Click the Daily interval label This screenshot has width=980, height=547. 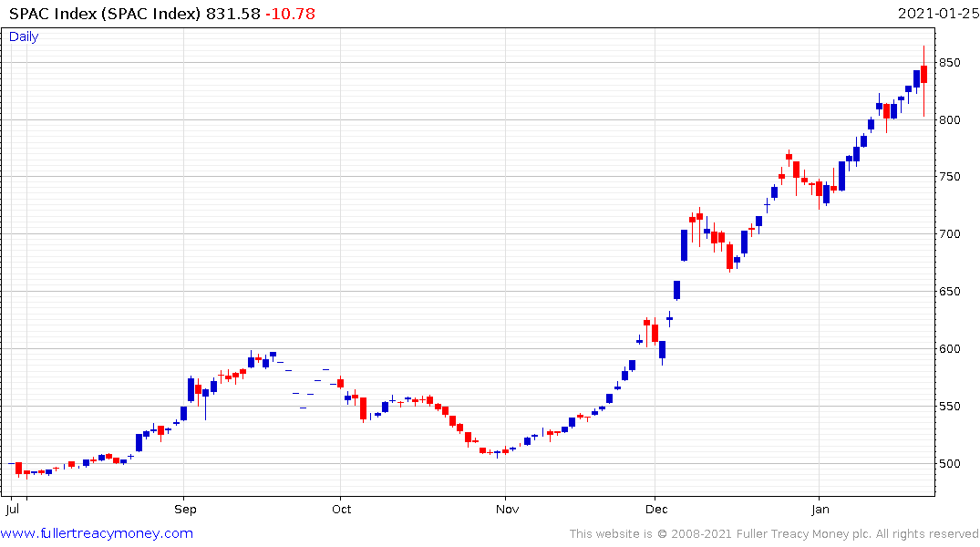(x=24, y=36)
